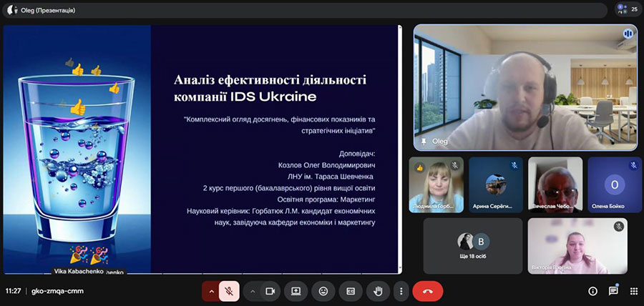Screen dimensions: 644x306
Task: Open meeting details info icon
Action: tap(592, 291)
